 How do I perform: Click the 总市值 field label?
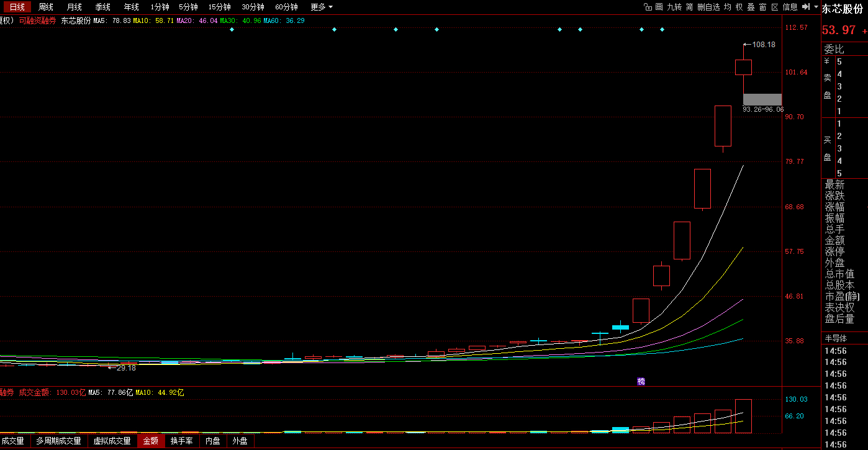click(x=839, y=274)
